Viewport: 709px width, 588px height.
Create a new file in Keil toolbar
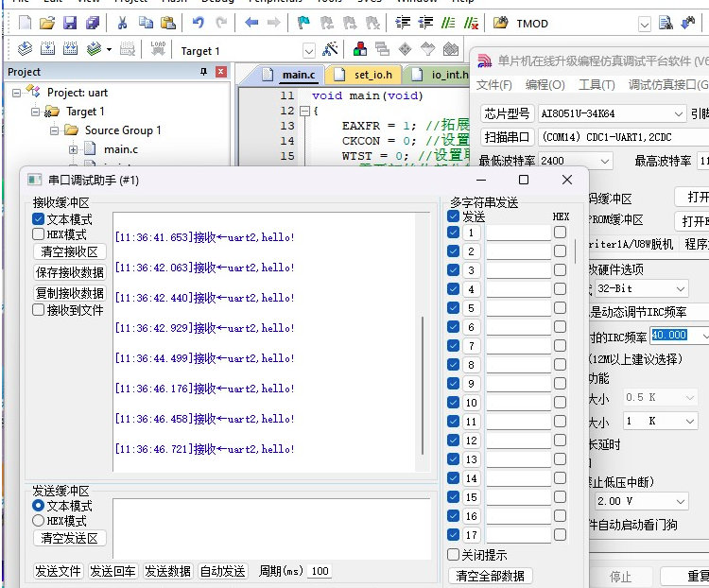point(26,23)
